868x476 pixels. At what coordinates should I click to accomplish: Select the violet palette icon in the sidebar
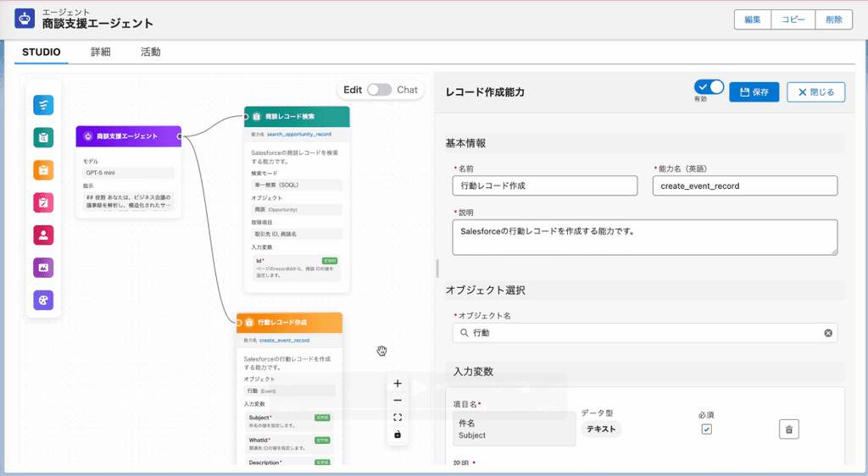tap(43, 300)
